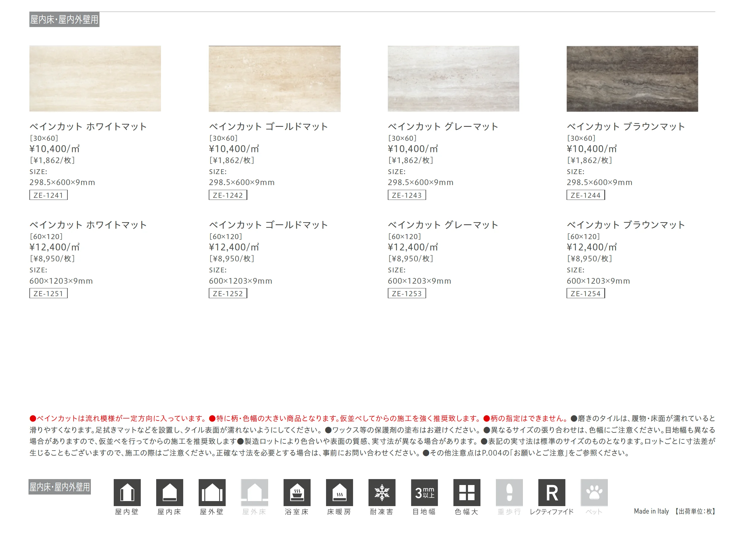Click ベインカット ホワイトマット [30×60] title
This screenshot has width=756, height=537.
click(x=88, y=127)
